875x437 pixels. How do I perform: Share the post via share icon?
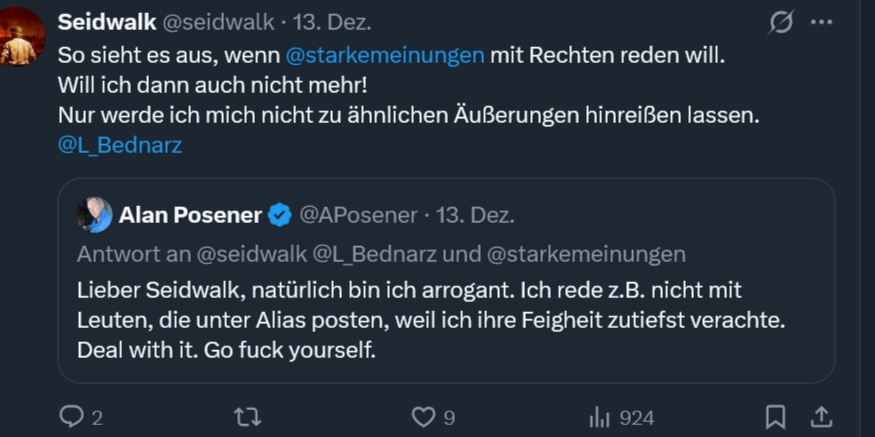pyautogui.click(x=821, y=416)
